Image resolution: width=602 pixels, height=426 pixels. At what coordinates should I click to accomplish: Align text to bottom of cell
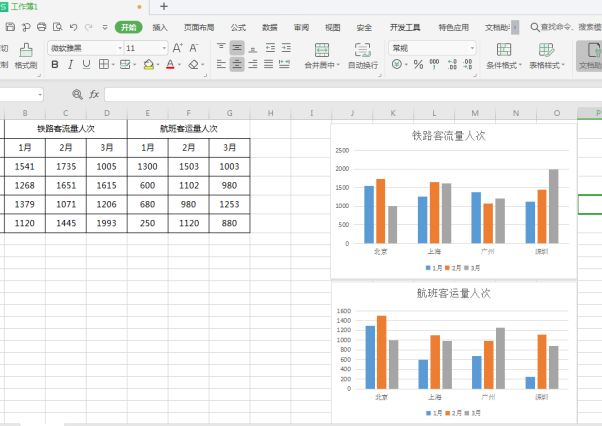tap(253, 48)
